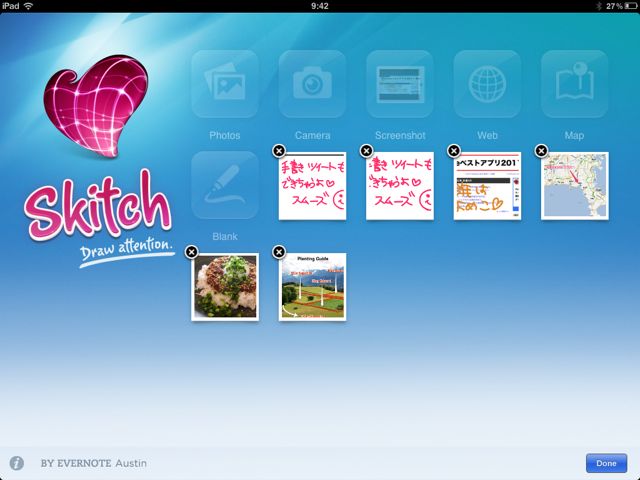640x480 pixels.
Task: Delete the food photo via X badge
Action: [191, 252]
